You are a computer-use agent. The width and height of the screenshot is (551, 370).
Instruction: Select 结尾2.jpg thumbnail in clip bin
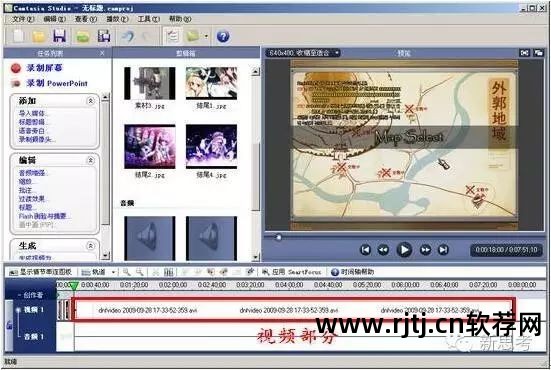[x=150, y=147]
